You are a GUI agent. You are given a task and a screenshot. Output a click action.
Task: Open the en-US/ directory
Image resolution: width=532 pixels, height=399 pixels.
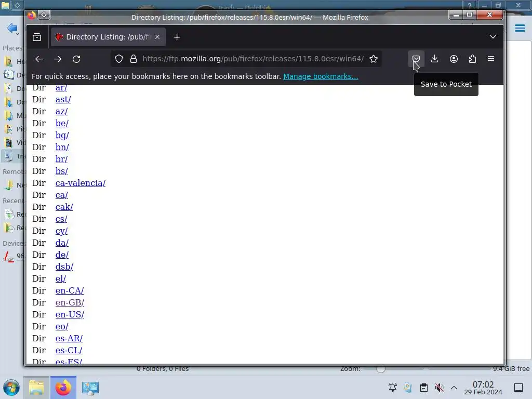pos(70,314)
